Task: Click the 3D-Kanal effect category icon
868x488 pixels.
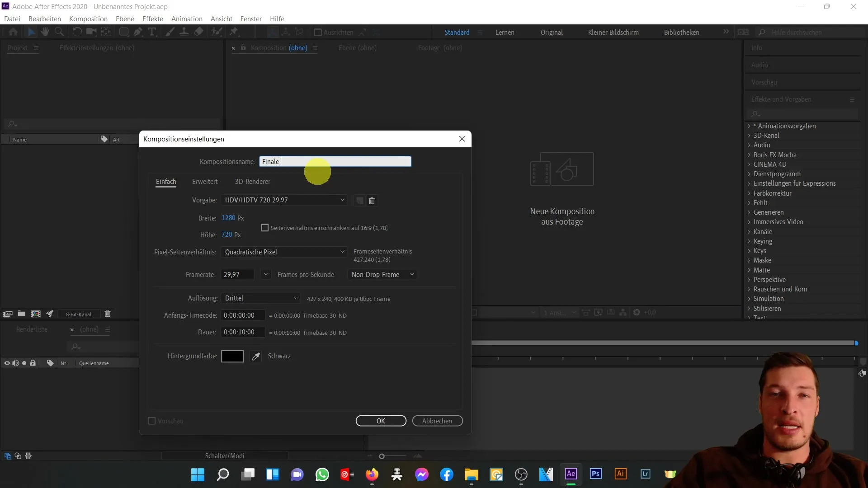Action: [x=750, y=135]
